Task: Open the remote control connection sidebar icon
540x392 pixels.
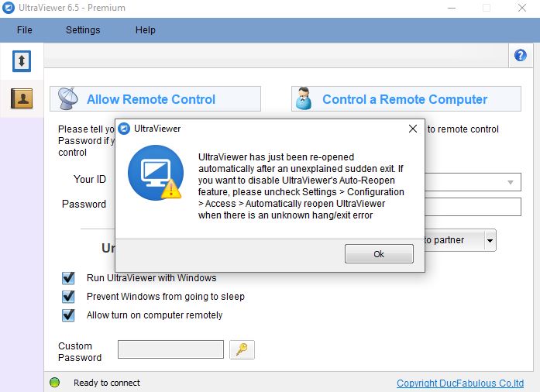Action: tap(22, 61)
